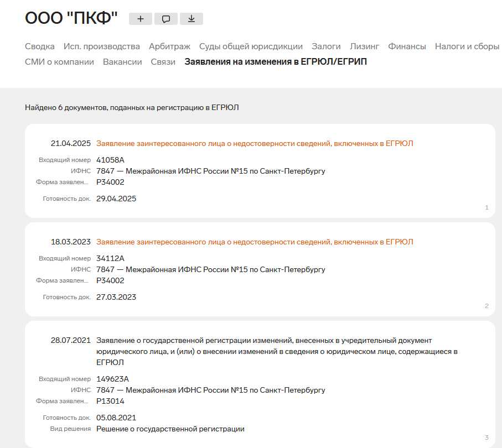This screenshot has height=448, width=502.
Task: Click the download icon button
Action: click(x=192, y=19)
